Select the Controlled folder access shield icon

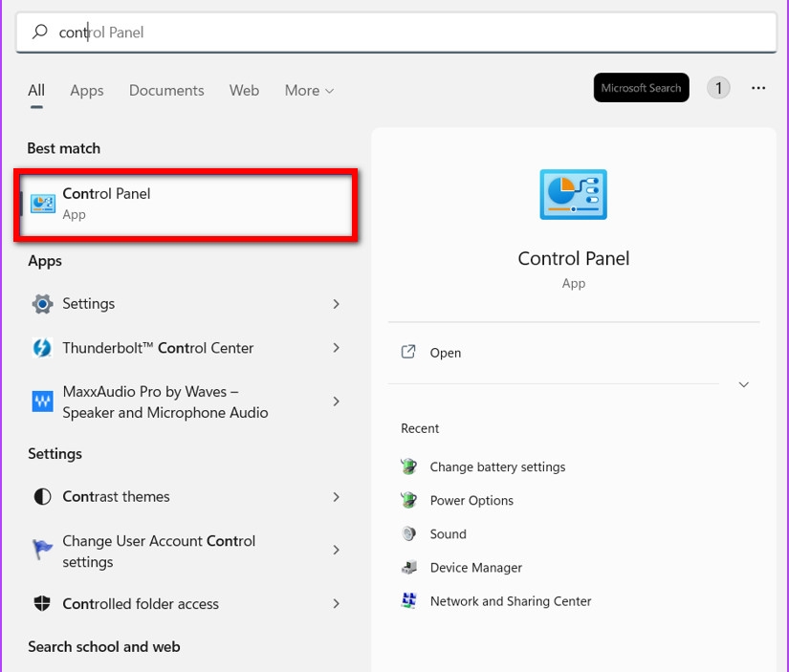(42, 603)
